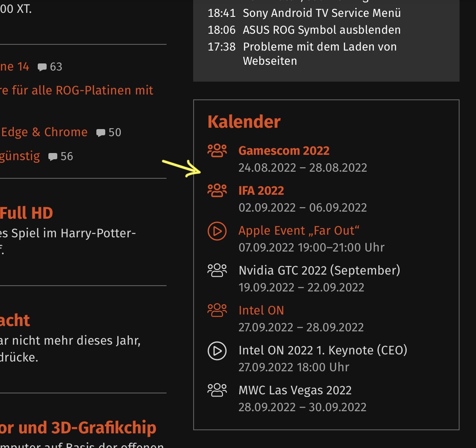Click the date 02.09.2022 – 06.09.2022

tap(303, 208)
